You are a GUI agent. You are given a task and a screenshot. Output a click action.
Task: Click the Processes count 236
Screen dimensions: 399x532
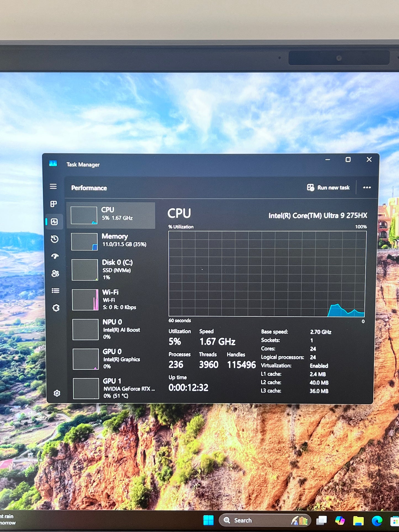coord(176,365)
